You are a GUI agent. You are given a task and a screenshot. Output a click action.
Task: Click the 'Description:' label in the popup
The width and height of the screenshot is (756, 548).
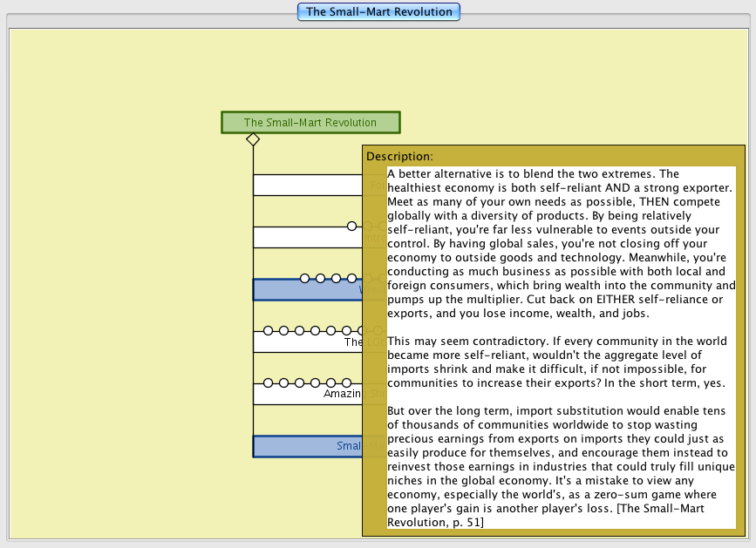[x=399, y=157]
